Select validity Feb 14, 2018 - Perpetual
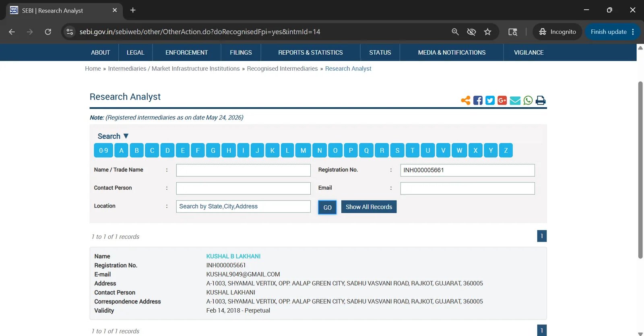The image size is (644, 336). (x=238, y=311)
